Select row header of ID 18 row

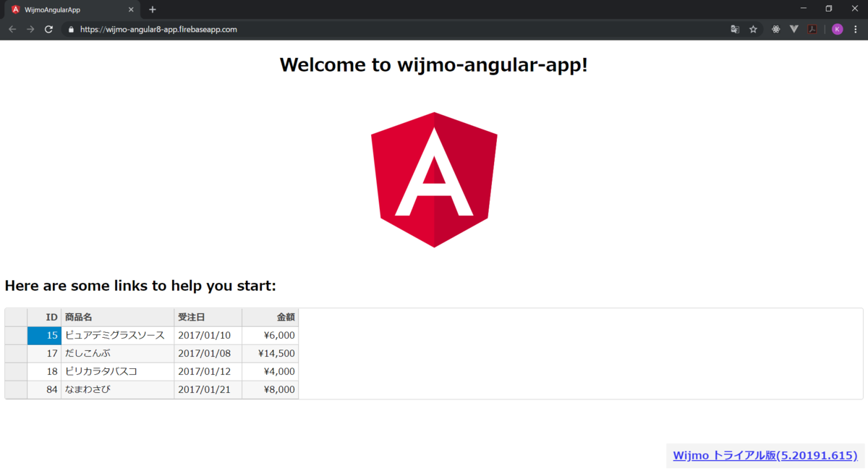(x=16, y=371)
